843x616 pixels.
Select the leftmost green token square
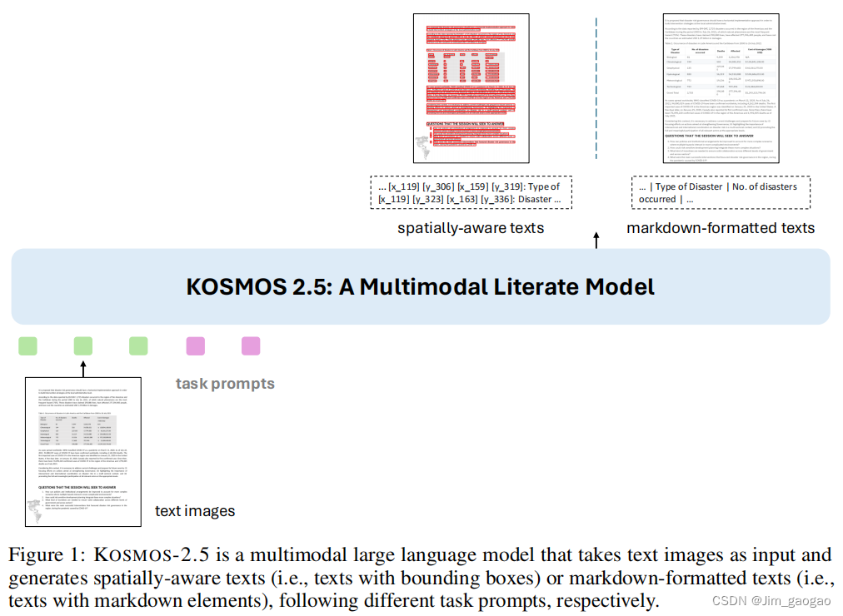(x=27, y=345)
